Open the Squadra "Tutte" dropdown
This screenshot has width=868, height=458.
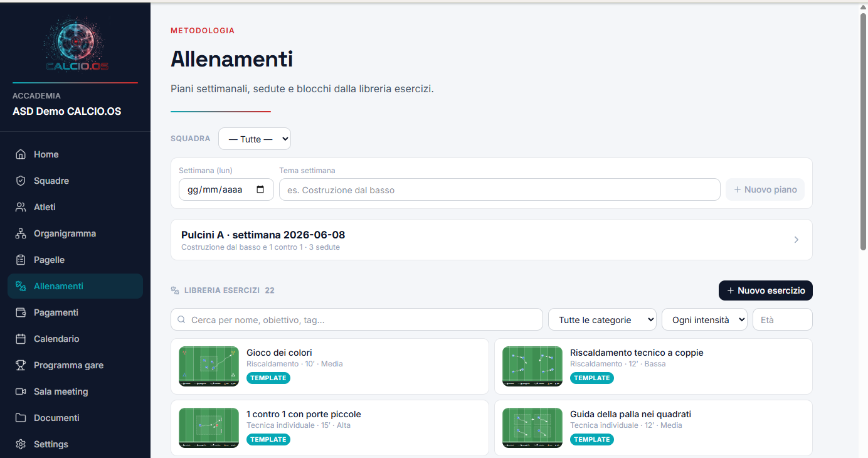(x=255, y=139)
